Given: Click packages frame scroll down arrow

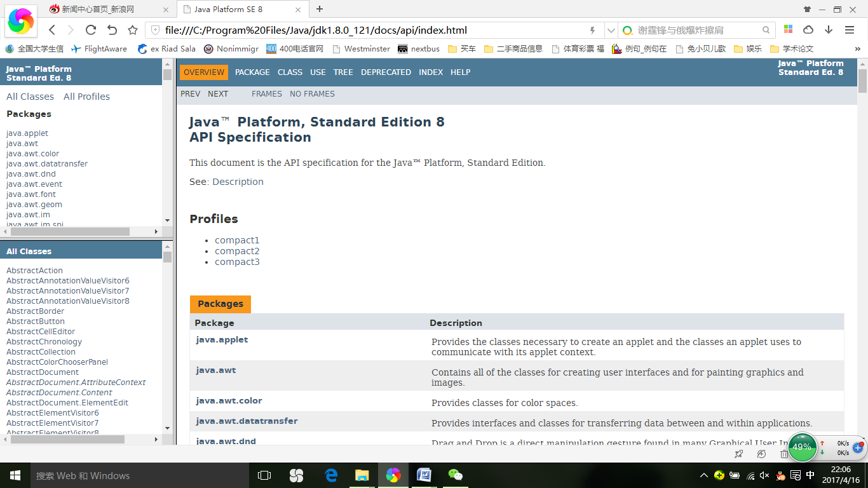Looking at the screenshot, I should 168,220.
